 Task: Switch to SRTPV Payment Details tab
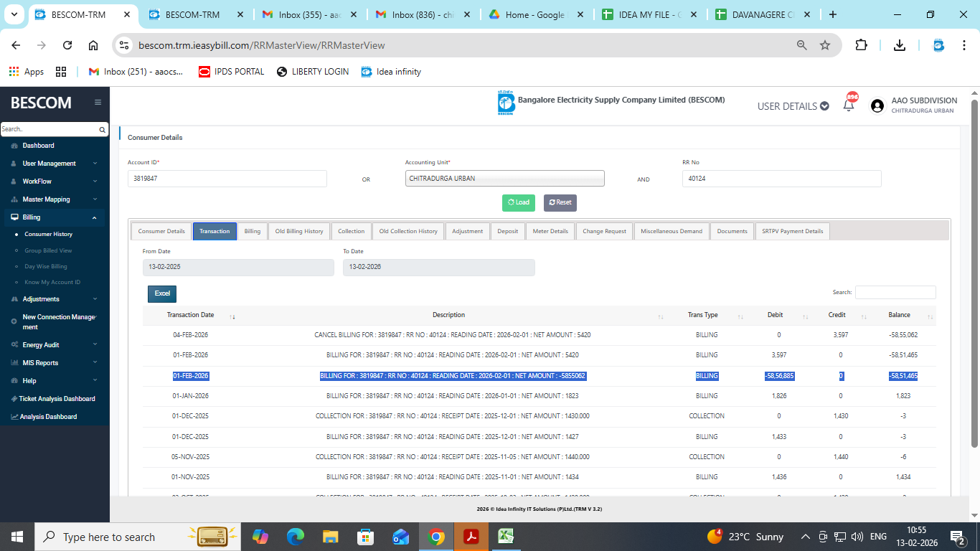[x=792, y=231]
